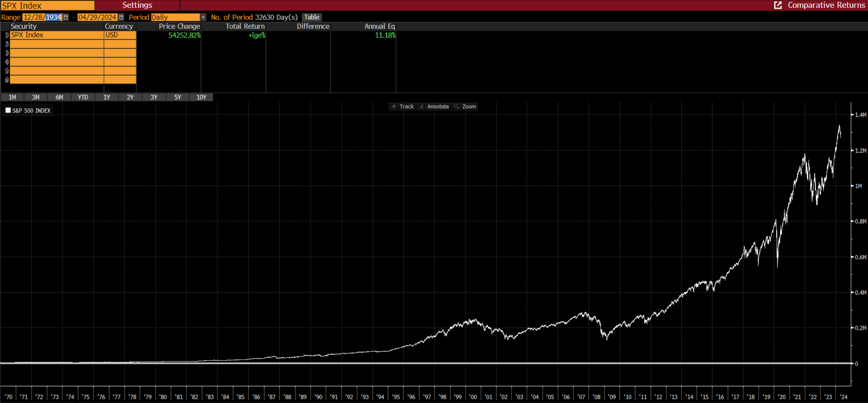This screenshot has width=868, height=403.
Task: Select the 1Y range button
Action: click(107, 97)
